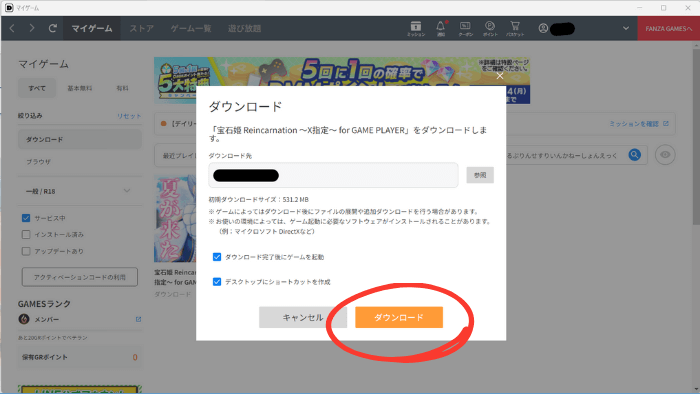Toggle デスクトップにショートカットを作成 checkbox

[217, 282]
